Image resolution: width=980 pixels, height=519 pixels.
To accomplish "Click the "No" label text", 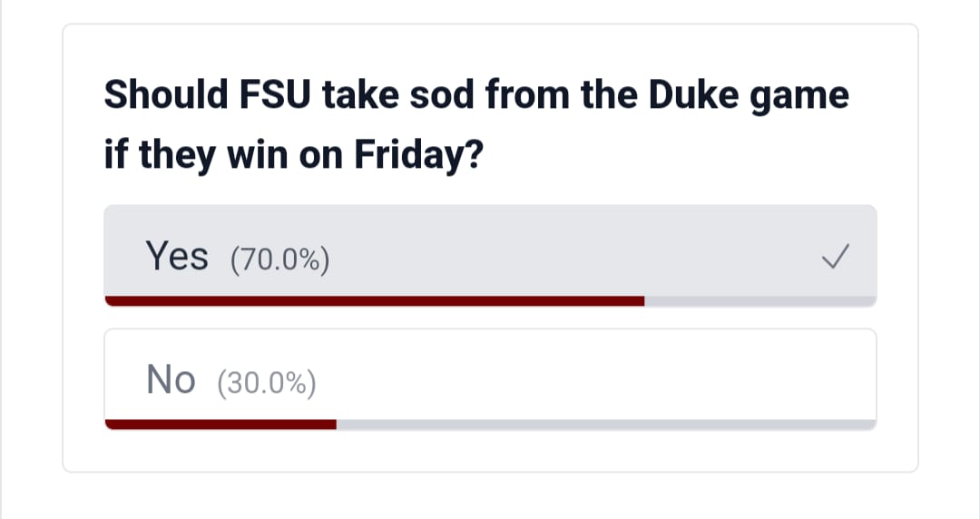I will 171,379.
